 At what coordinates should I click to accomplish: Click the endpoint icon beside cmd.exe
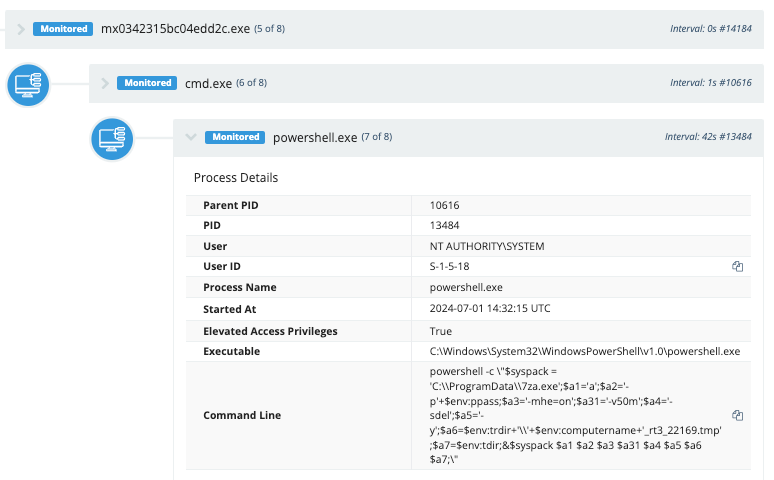coord(29,84)
